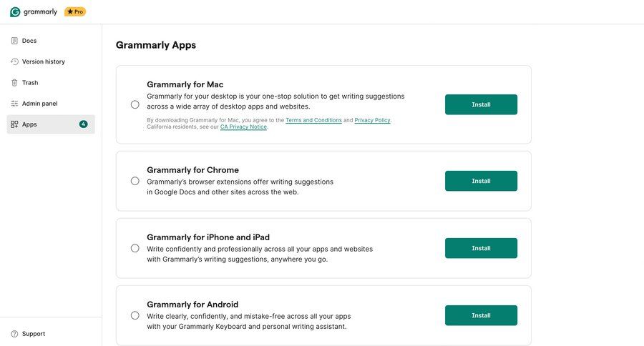644x346 pixels.
Task: Click the Support question mark icon
Action: click(x=14, y=334)
